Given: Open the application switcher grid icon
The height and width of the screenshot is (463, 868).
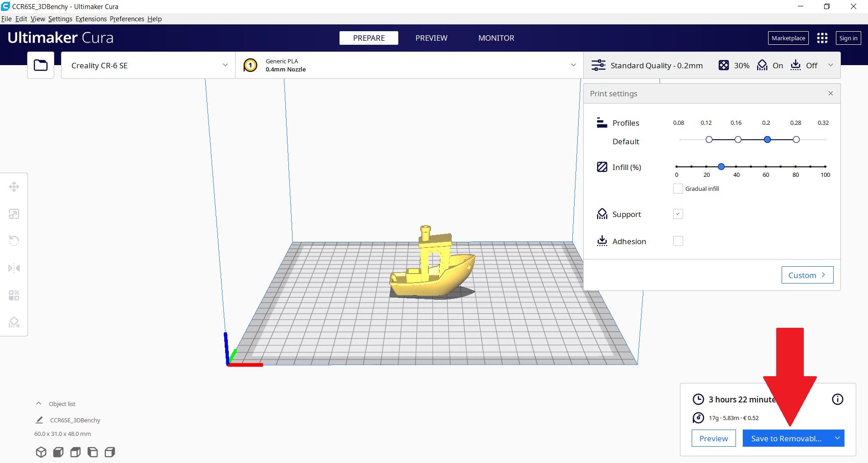Looking at the screenshot, I should pyautogui.click(x=822, y=38).
